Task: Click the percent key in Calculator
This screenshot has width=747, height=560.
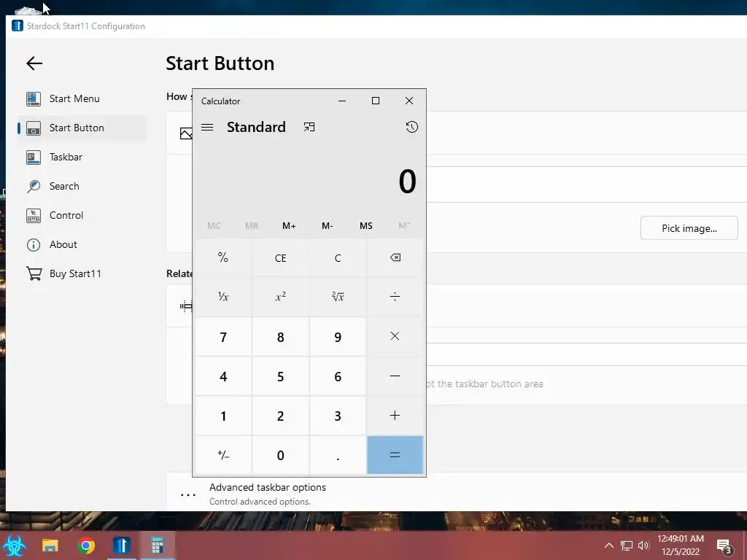Action: (x=223, y=257)
